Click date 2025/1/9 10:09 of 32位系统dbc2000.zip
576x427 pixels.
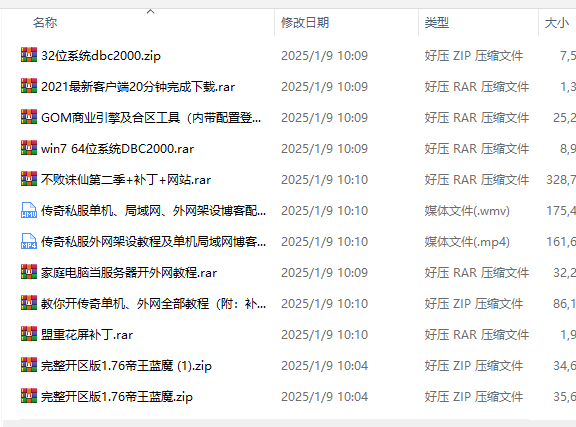(324, 56)
